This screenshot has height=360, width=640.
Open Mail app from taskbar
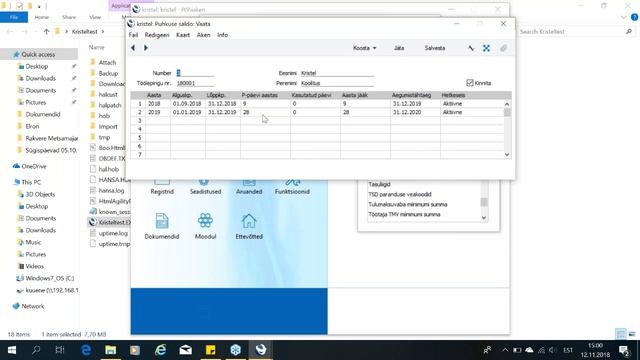point(186,350)
